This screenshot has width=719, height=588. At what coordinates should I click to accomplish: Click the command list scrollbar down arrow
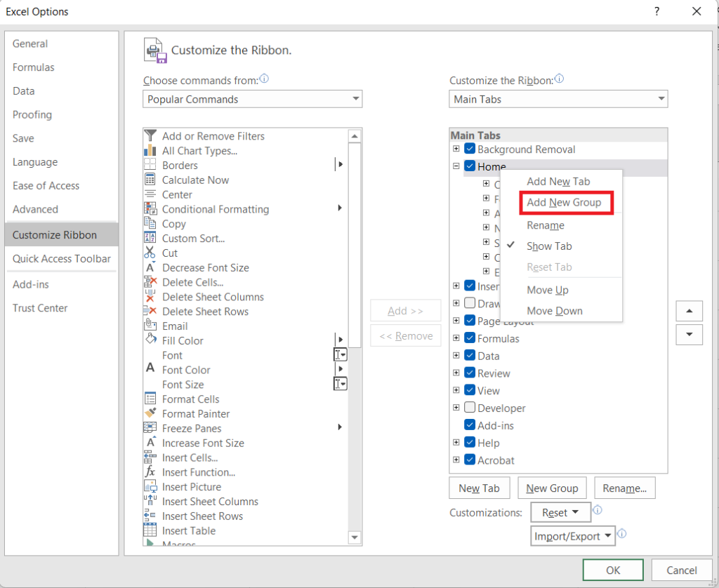tap(355, 537)
